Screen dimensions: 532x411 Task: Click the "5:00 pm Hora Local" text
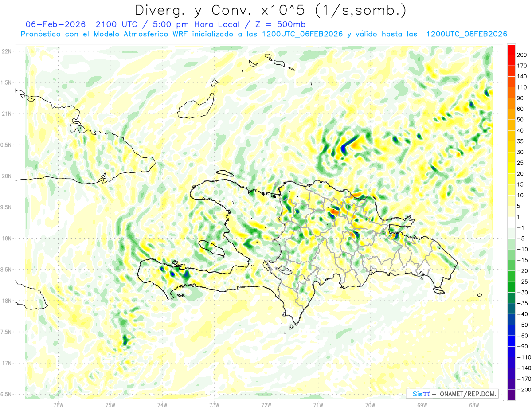coord(196,24)
